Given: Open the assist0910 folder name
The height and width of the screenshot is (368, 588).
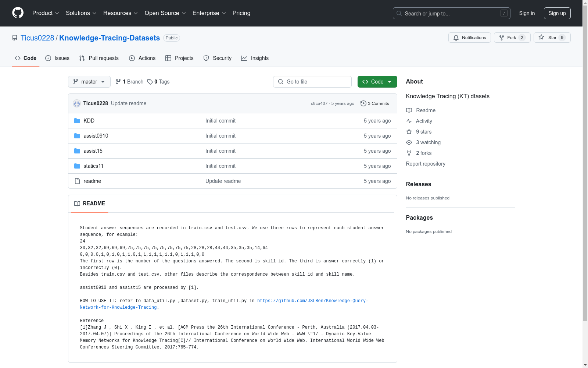Looking at the screenshot, I should point(96,136).
